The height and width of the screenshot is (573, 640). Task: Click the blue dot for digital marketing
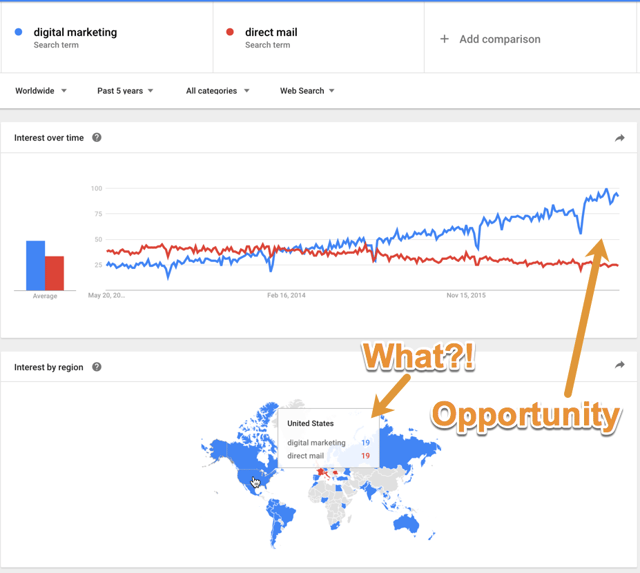point(18,32)
